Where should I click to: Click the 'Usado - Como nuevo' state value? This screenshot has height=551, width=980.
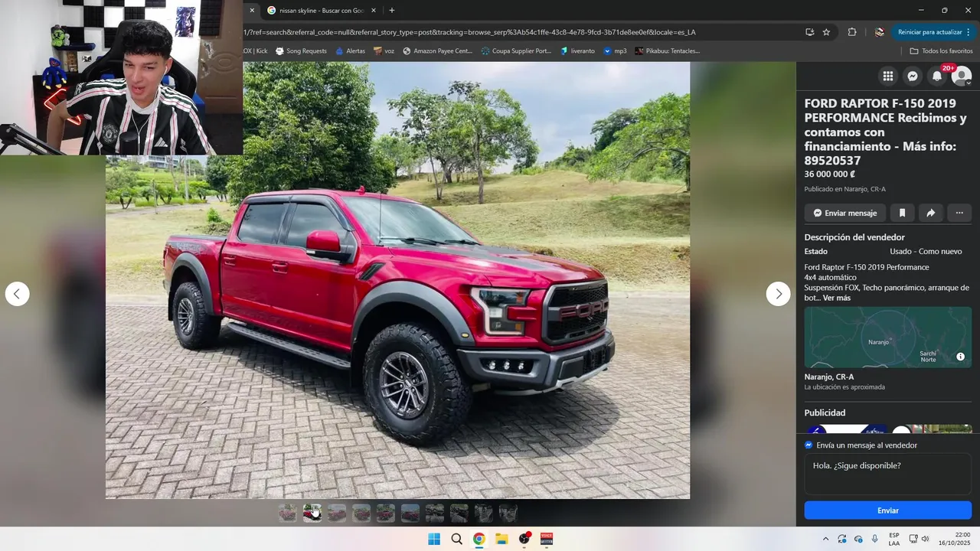(926, 251)
